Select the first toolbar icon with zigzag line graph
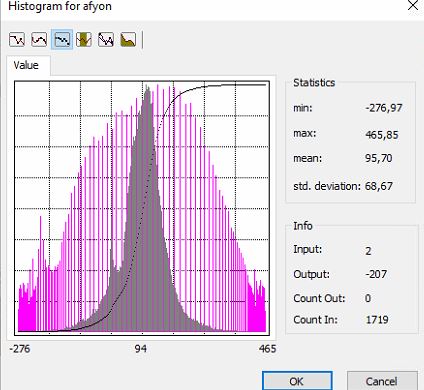Screen dimensions: 424x390 (17, 39)
